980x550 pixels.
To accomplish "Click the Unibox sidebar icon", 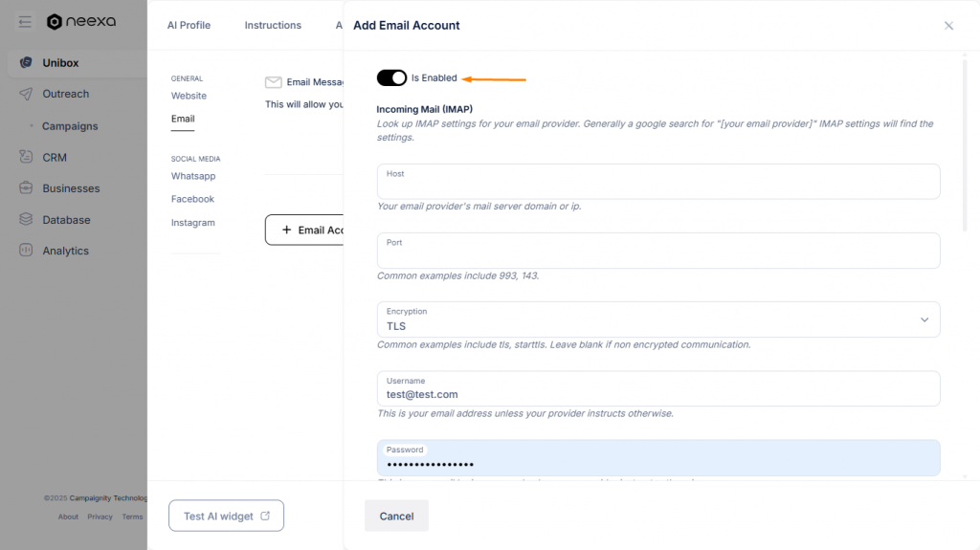I will click(x=26, y=63).
